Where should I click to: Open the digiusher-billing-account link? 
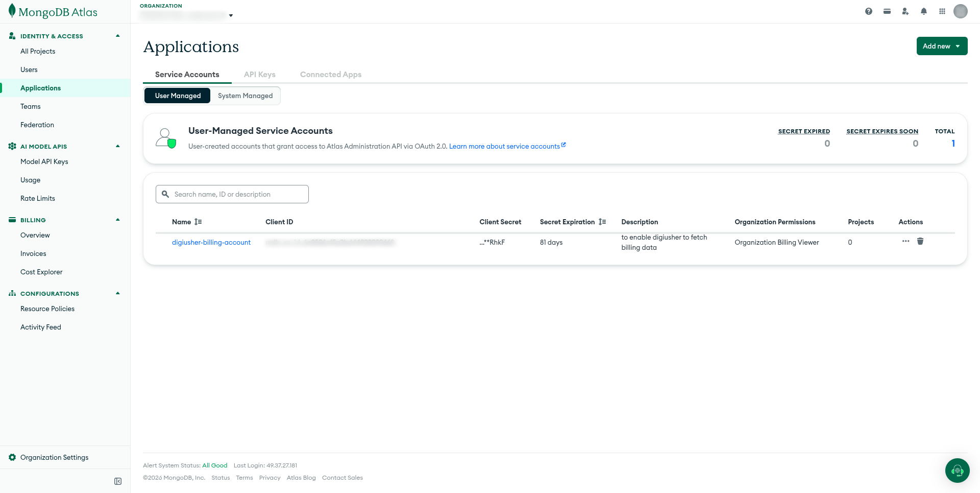pyautogui.click(x=211, y=242)
